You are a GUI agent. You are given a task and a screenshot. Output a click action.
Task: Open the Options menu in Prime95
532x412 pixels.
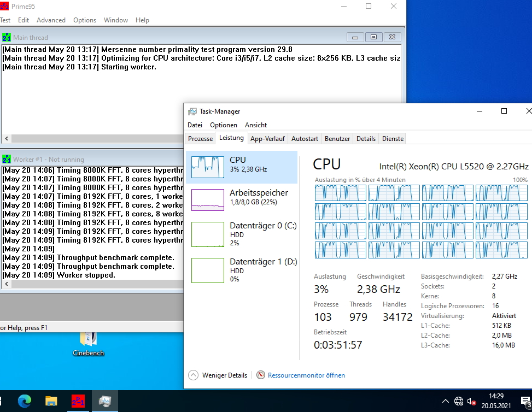tap(85, 20)
